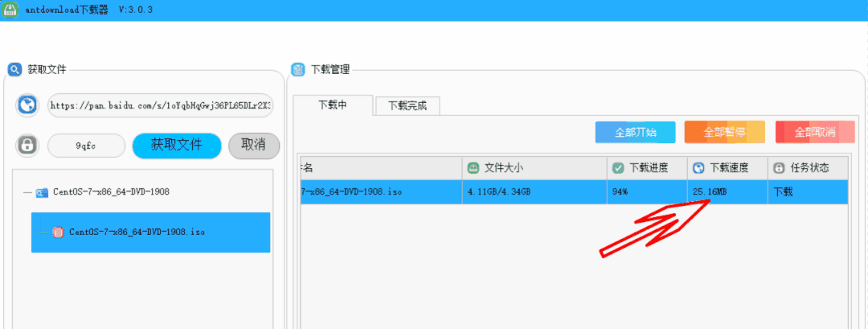Screen dimensions: 868x329
Task: Click the folder icon of CentOS-7-x86_64-DVD-1908
Action: tap(42, 193)
